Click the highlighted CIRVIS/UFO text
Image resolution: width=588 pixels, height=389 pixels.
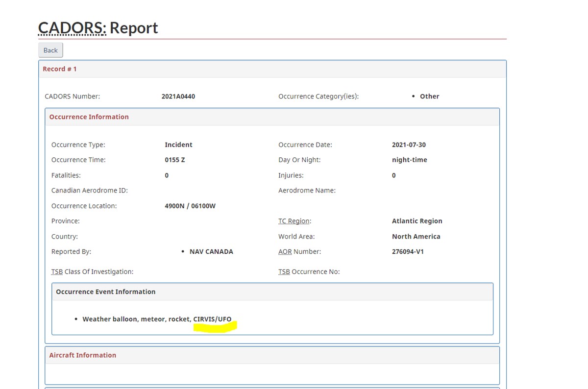coord(212,319)
